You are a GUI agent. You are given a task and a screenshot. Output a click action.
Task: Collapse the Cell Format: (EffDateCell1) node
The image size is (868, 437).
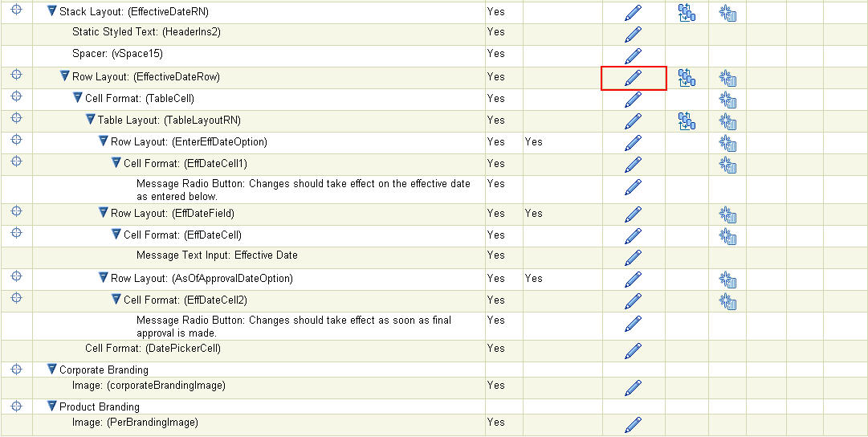point(116,162)
